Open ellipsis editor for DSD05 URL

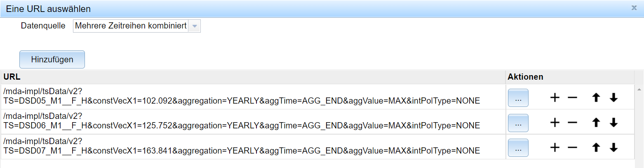518,98
